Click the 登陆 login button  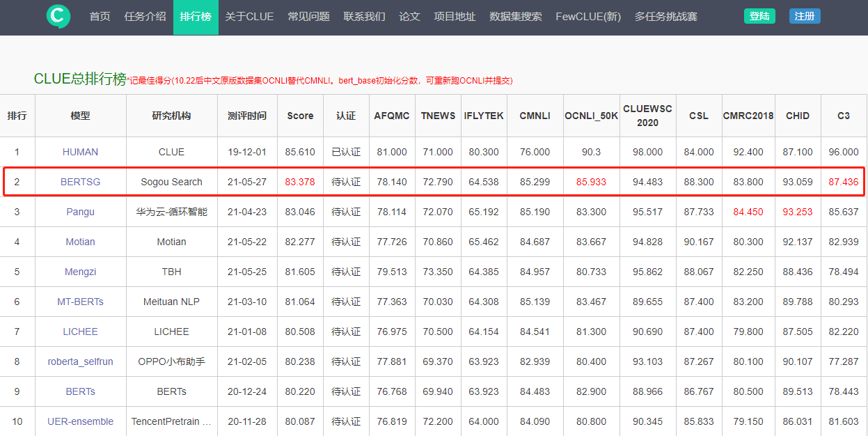tap(759, 15)
